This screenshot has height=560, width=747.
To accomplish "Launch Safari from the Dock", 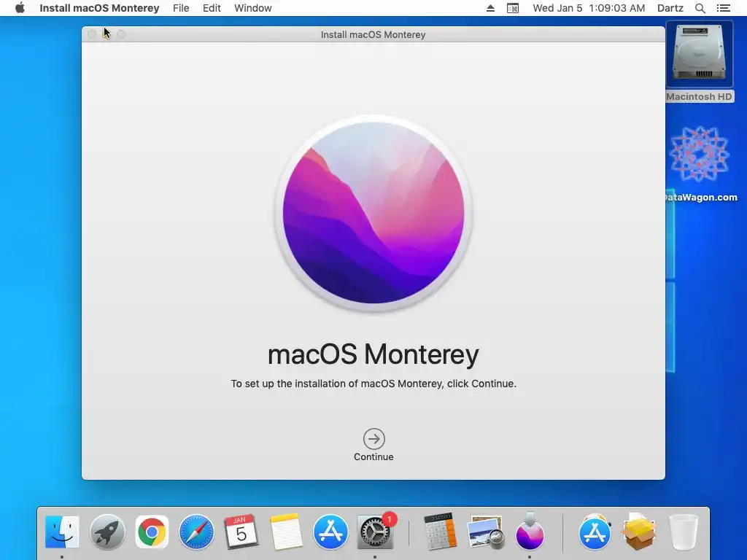I will [197, 532].
